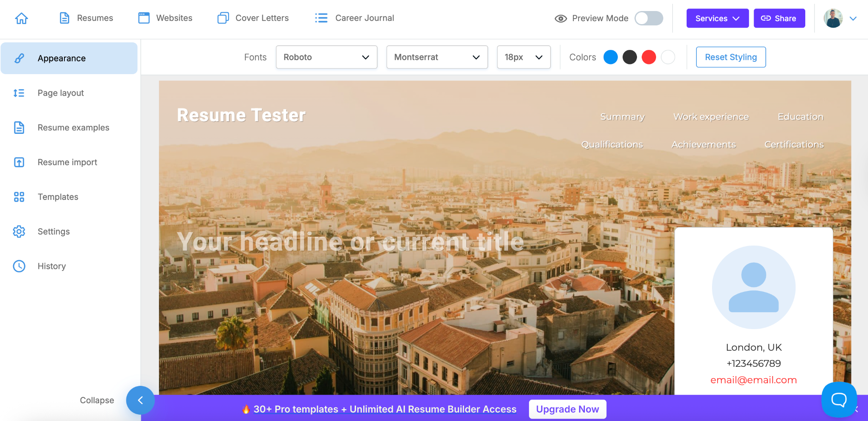The image size is (868, 421).
Task: Toggle the Preview Mode switch
Action: pyautogui.click(x=648, y=18)
